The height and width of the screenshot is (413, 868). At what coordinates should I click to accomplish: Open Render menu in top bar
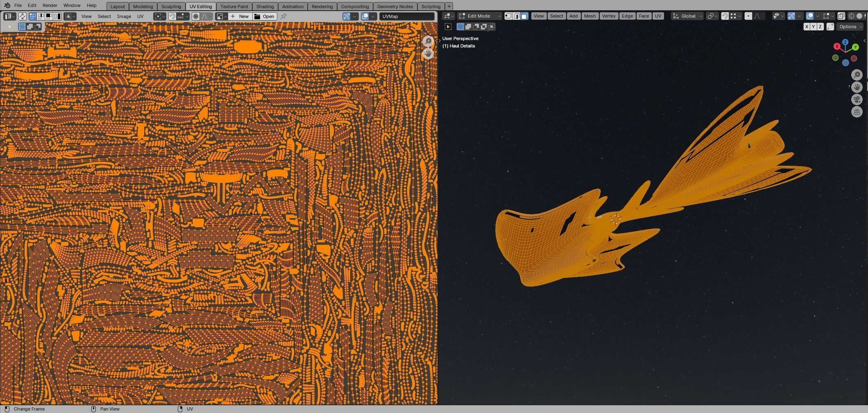coord(50,5)
